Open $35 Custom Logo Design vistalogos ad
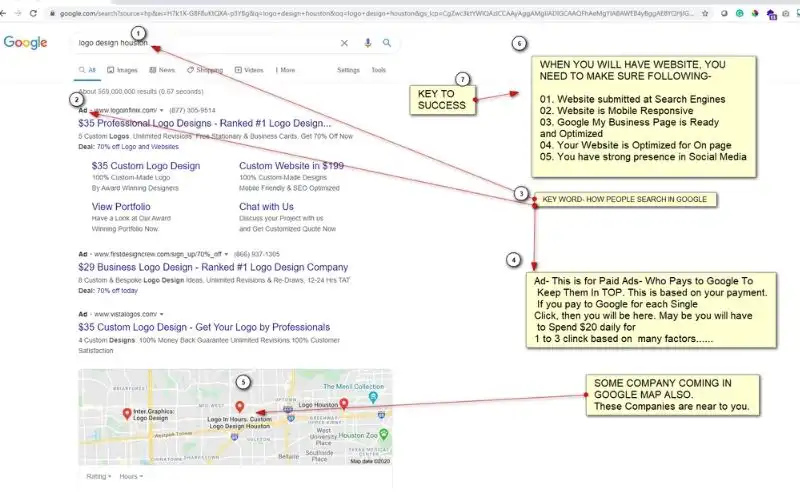800x500 pixels. point(204,327)
